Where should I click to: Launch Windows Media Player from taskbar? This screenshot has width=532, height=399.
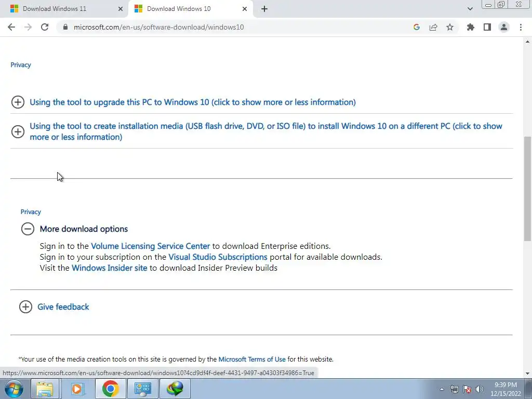tap(77, 389)
